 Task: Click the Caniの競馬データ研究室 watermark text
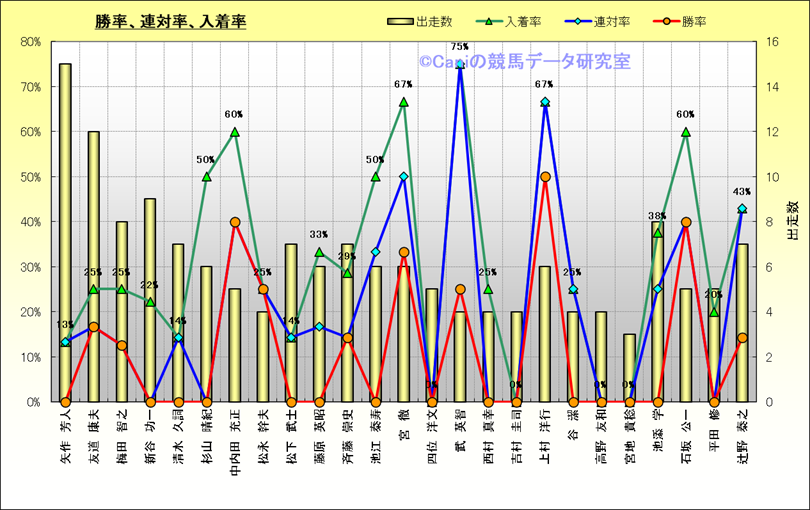tap(524, 62)
